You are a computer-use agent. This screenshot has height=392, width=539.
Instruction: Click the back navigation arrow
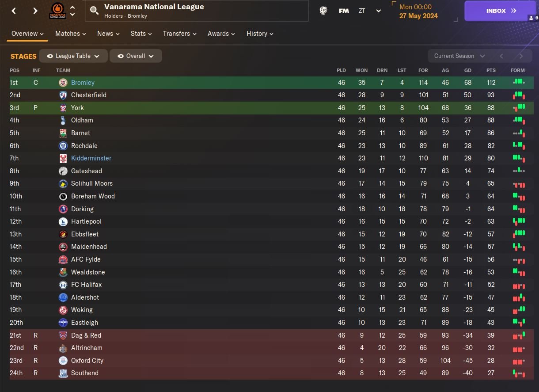tap(14, 11)
